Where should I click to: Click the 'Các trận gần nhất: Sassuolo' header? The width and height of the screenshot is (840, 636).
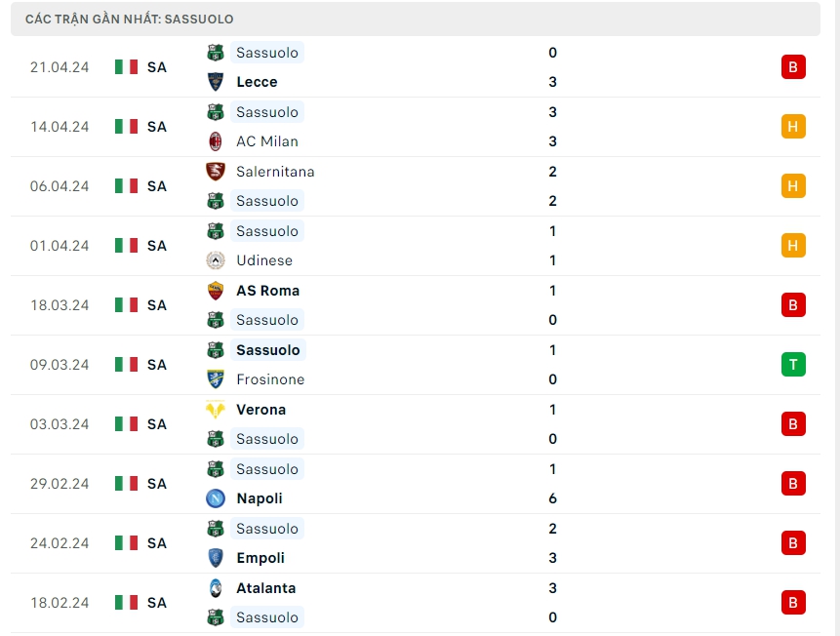tap(130, 19)
